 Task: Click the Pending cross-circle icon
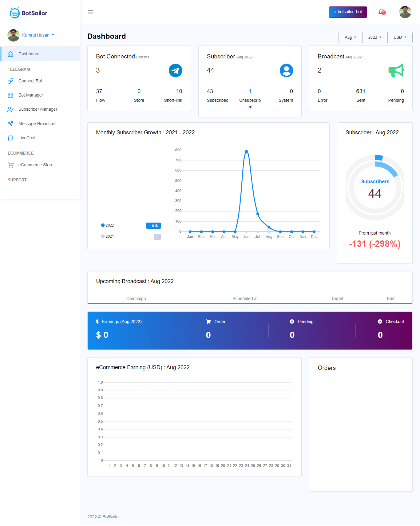point(292,322)
